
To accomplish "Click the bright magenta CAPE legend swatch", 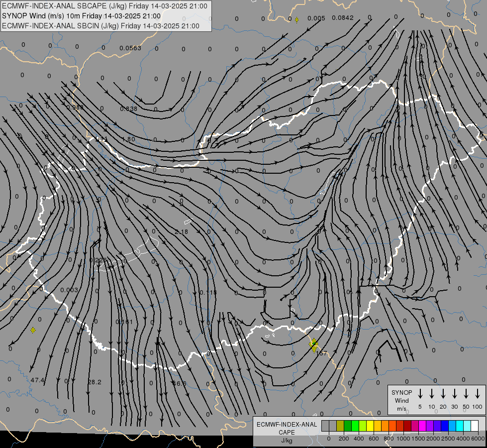I will [x=422, y=426].
